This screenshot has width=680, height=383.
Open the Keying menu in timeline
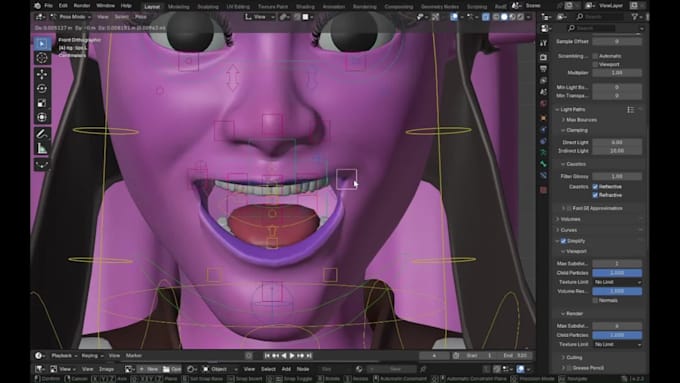coord(92,356)
